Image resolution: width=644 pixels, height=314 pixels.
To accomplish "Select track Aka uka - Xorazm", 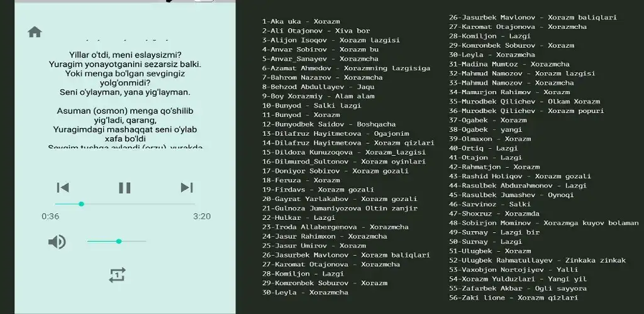I will coord(301,21).
